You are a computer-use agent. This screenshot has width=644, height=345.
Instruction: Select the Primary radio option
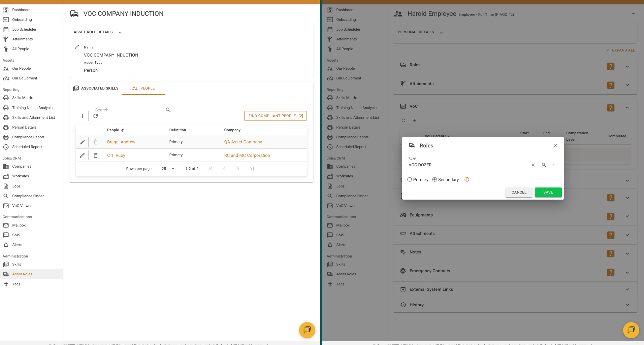410,180
